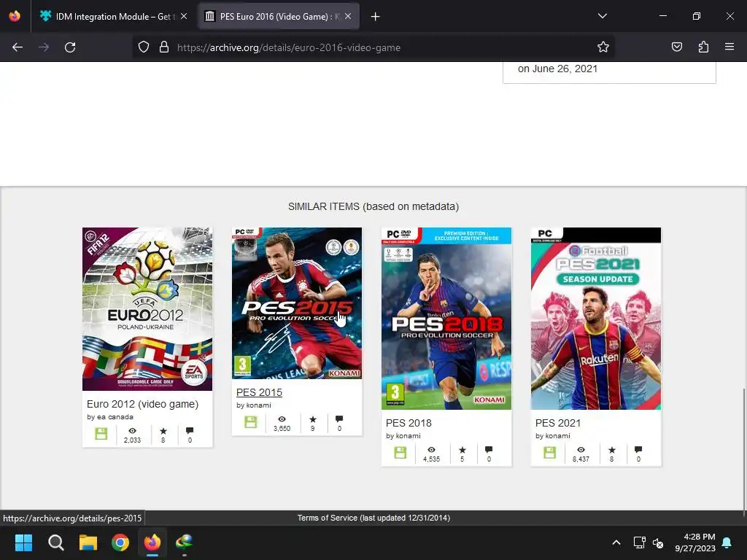Open the Firefox hamburger menu
Screen dimensions: 747x560
click(729, 47)
